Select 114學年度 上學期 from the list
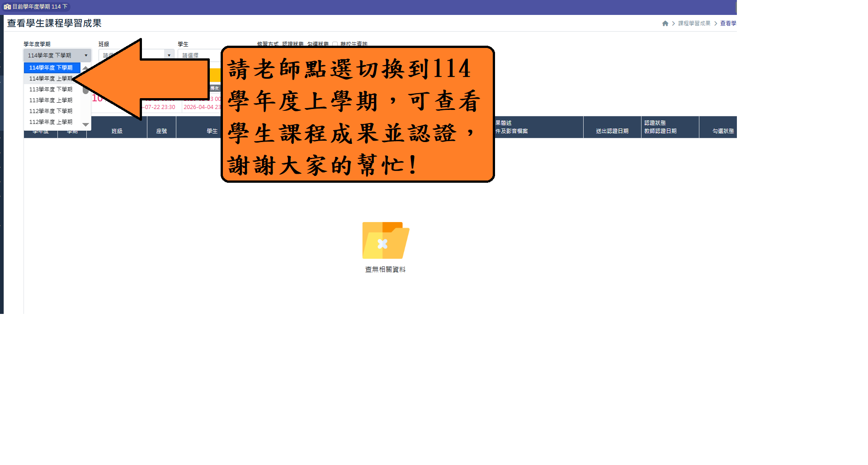868x465 pixels. pos(50,79)
